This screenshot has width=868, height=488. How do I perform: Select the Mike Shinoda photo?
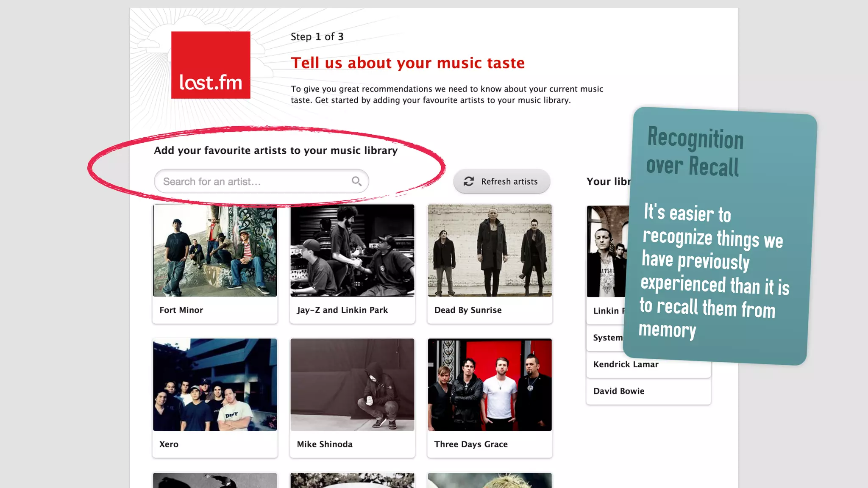click(x=352, y=385)
